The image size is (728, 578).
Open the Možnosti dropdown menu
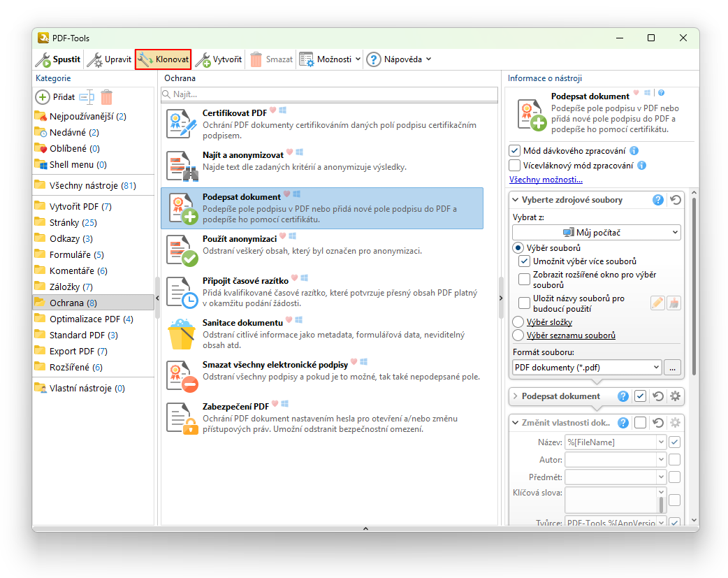click(x=330, y=59)
